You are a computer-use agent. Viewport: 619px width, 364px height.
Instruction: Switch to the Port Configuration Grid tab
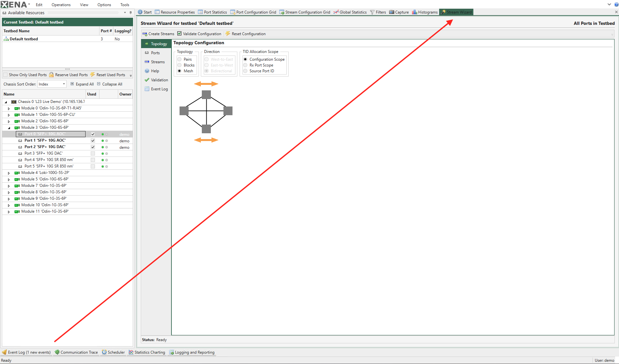tap(253, 12)
